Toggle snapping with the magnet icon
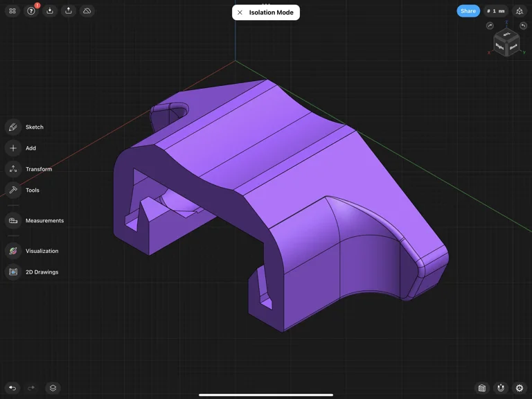This screenshot has height=399, width=532. tap(501, 388)
